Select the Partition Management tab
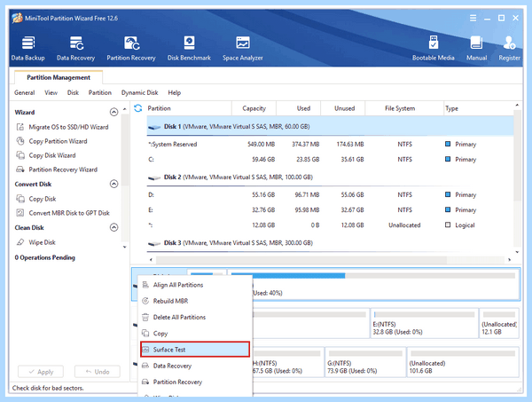The image size is (532, 402). click(59, 77)
